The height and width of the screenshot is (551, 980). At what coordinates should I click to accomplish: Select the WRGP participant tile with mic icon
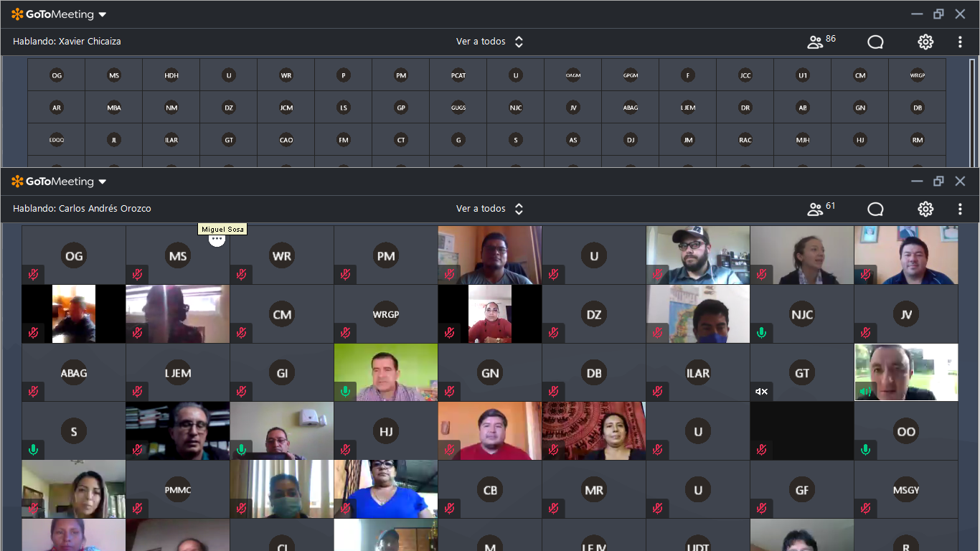[386, 314]
